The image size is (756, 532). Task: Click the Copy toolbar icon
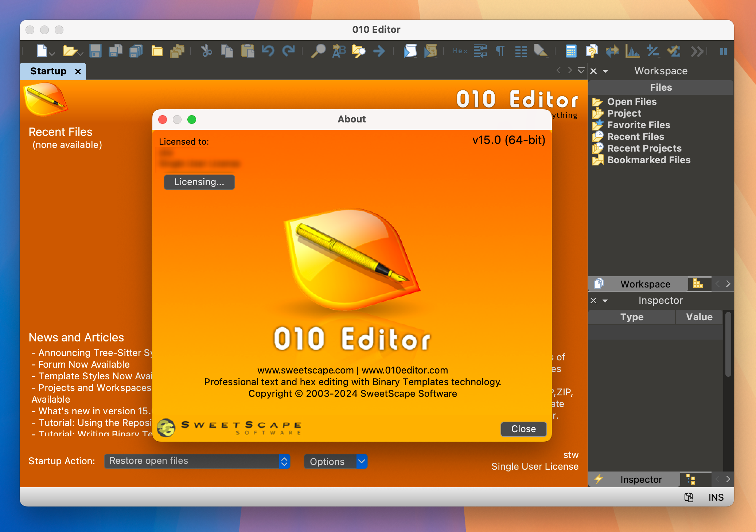click(227, 51)
